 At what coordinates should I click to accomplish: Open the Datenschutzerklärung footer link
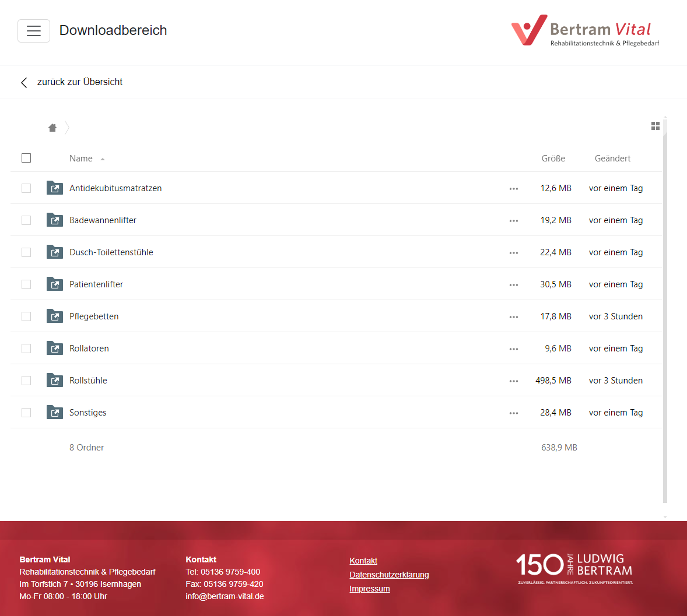pyautogui.click(x=389, y=575)
